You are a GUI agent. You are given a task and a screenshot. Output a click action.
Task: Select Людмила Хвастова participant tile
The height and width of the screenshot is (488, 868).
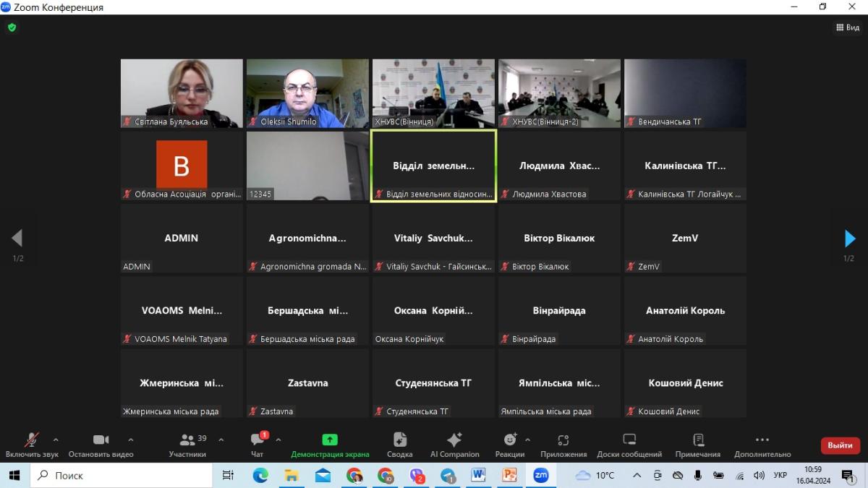click(559, 166)
